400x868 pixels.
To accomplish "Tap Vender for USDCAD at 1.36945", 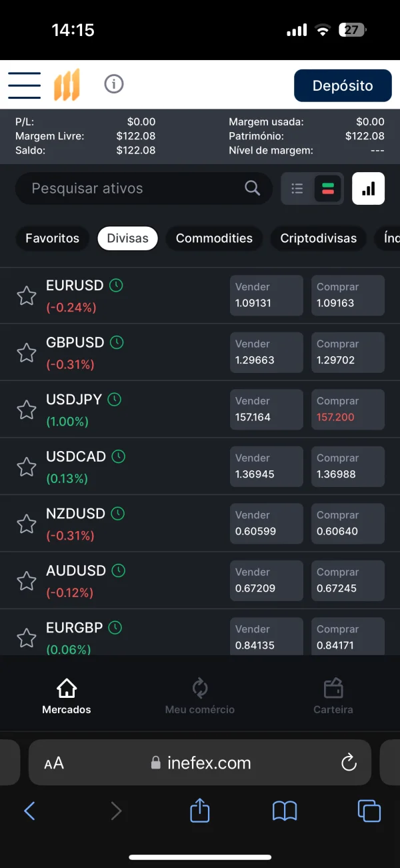I will [x=266, y=466].
